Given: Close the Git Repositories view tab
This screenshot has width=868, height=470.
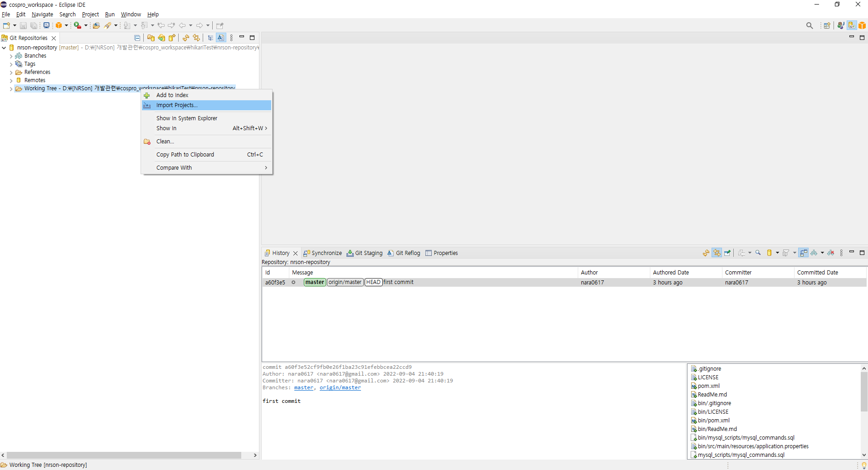Looking at the screenshot, I should (x=54, y=38).
